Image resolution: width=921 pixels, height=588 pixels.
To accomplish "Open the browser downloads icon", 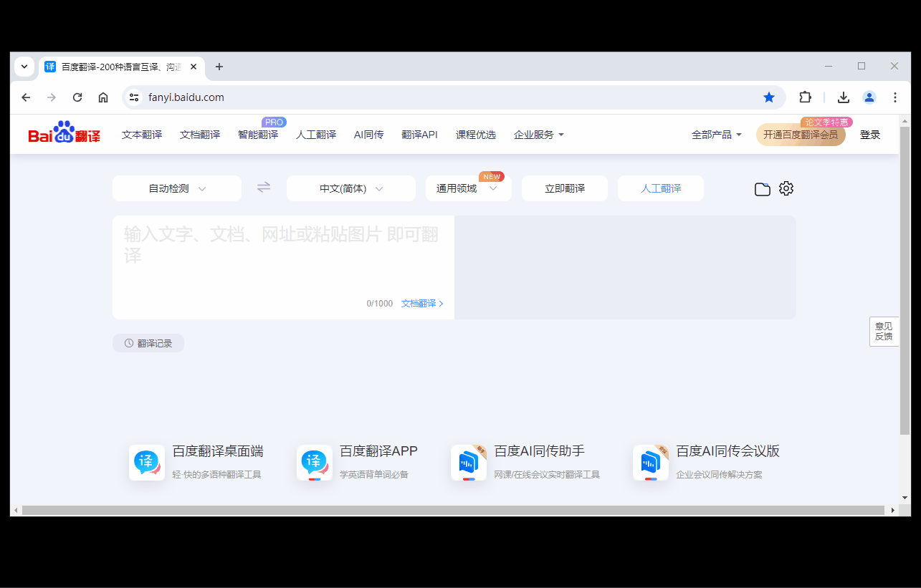I will tap(844, 97).
